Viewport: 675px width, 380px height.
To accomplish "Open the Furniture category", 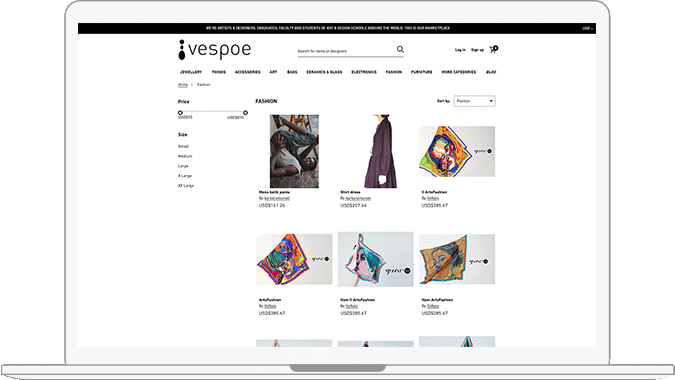I will click(x=421, y=72).
